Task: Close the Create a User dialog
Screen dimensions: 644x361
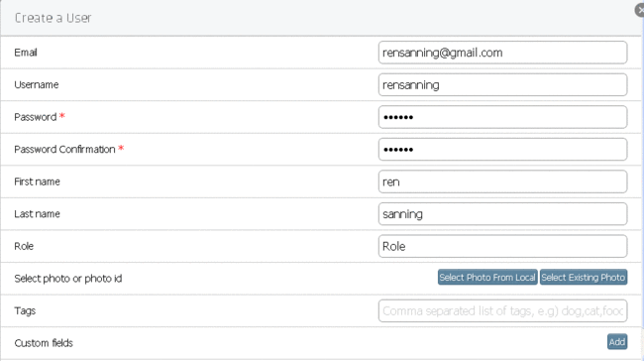Action: point(640,10)
